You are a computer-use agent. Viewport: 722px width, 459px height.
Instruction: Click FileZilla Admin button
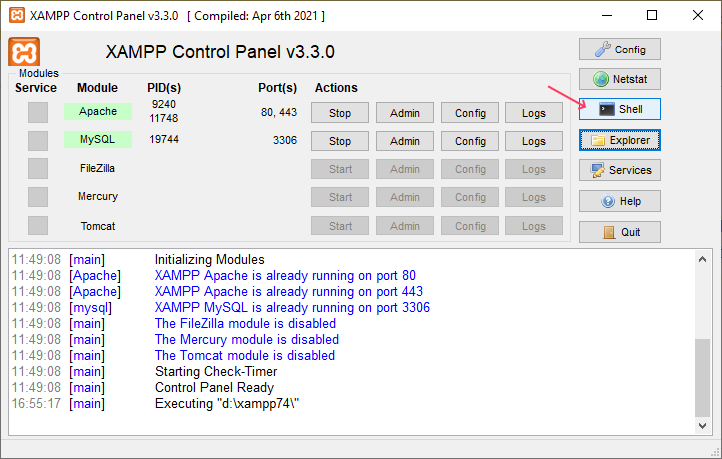tap(405, 169)
